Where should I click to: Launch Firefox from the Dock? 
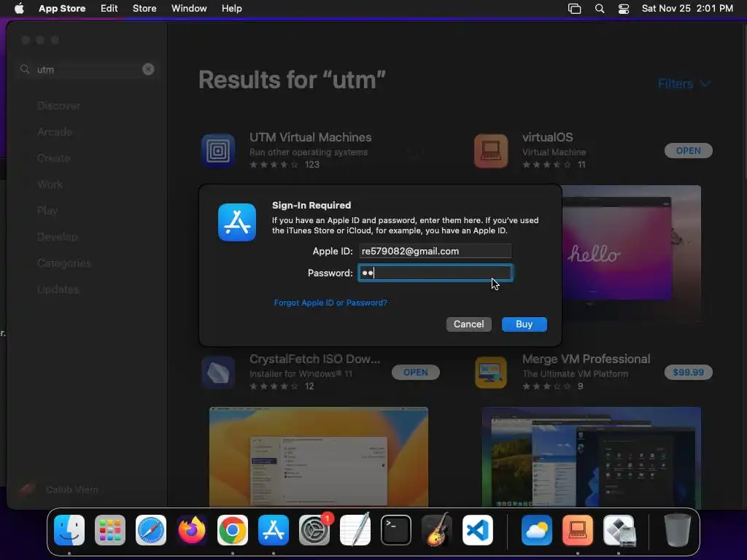pyautogui.click(x=192, y=530)
